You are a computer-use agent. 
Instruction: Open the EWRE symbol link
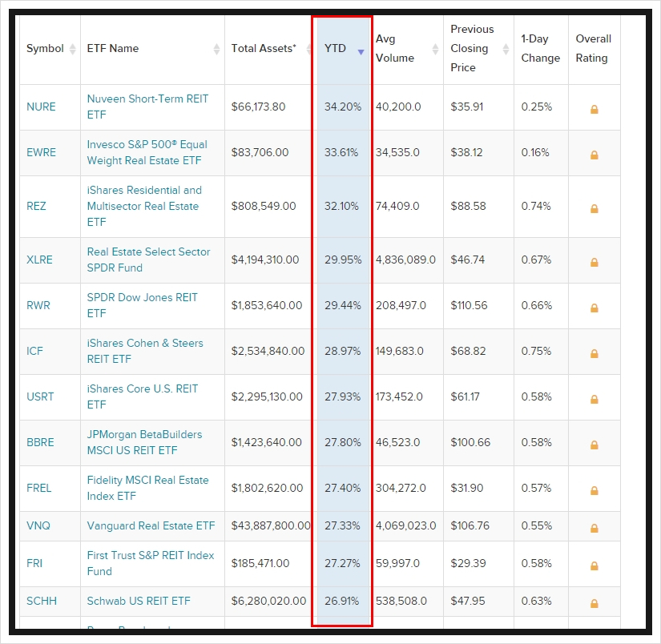(x=41, y=152)
